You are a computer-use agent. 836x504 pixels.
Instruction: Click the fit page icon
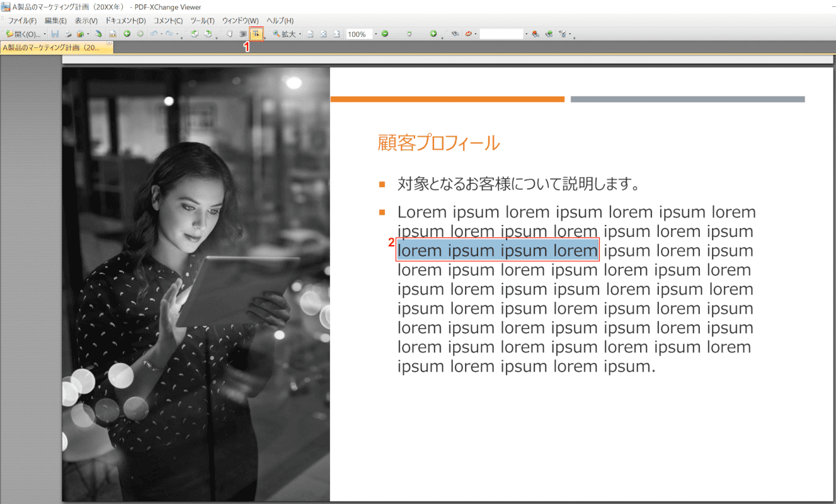323,34
